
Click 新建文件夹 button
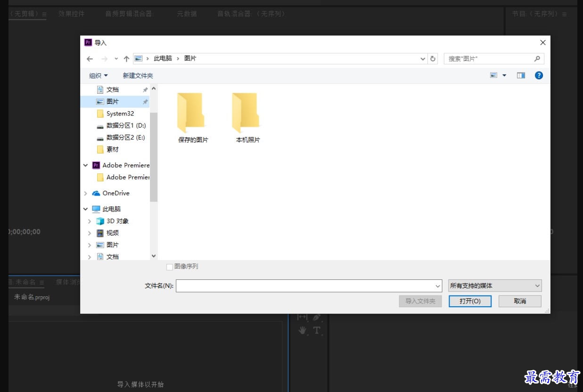(138, 75)
